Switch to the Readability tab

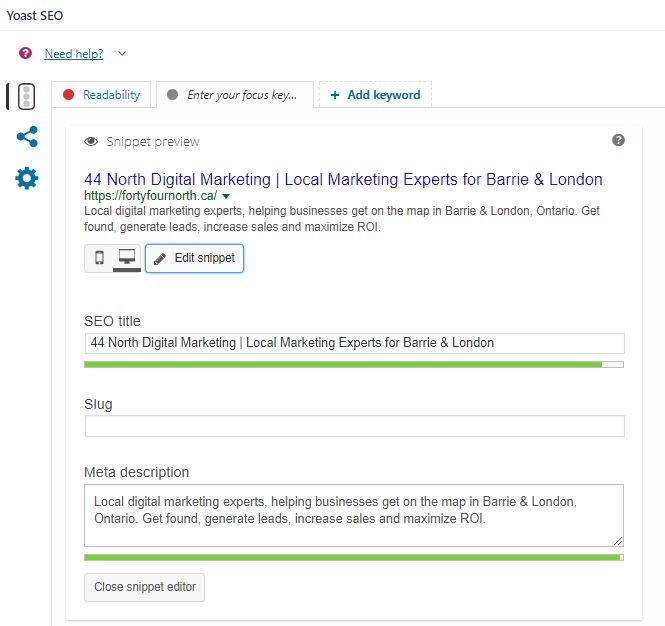click(101, 95)
